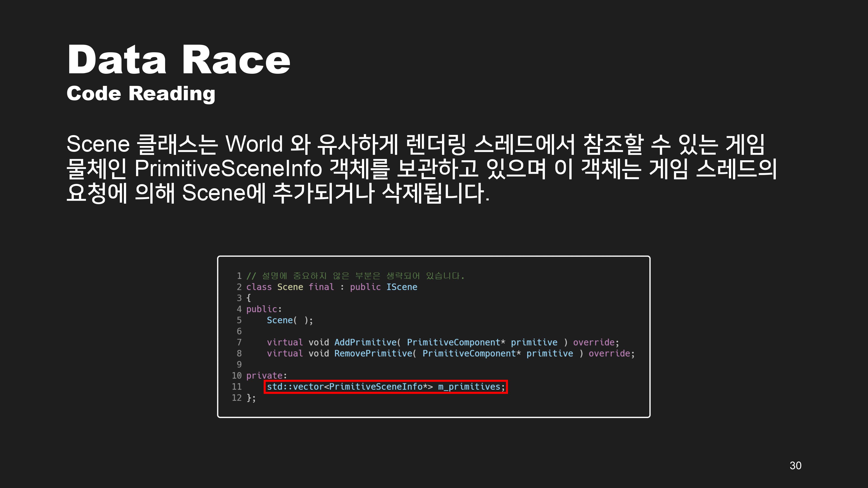This screenshot has height=488, width=868.
Task: Click the 'IScene' base class name
Action: point(402,287)
